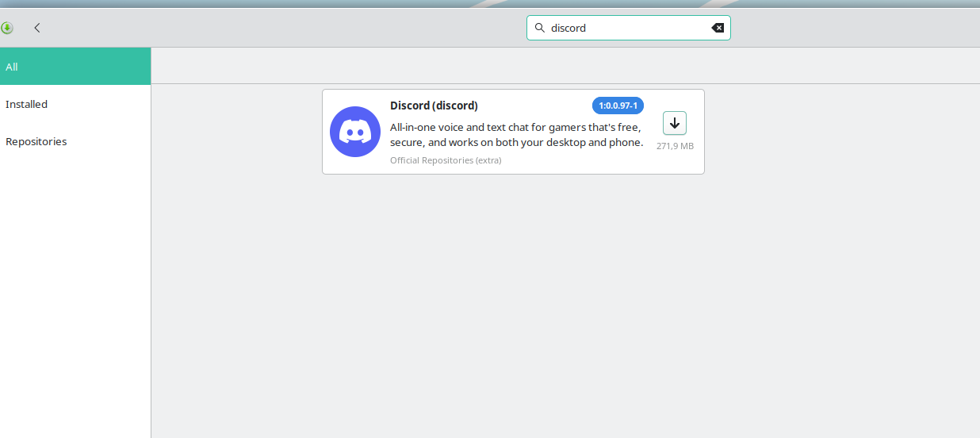The image size is (980, 438).
Task: Click the Discord (discord) title
Action: click(x=434, y=106)
